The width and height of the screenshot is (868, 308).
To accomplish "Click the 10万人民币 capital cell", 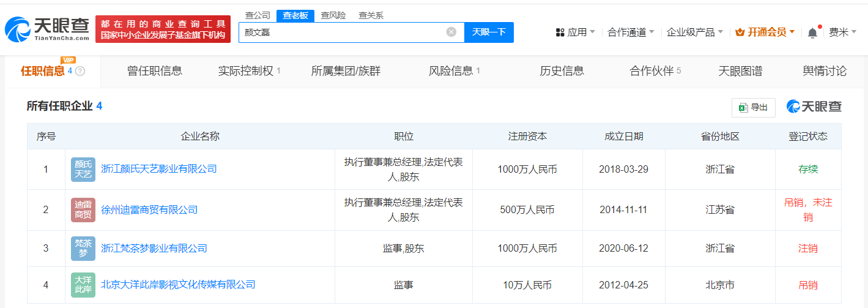I will coord(527,285).
